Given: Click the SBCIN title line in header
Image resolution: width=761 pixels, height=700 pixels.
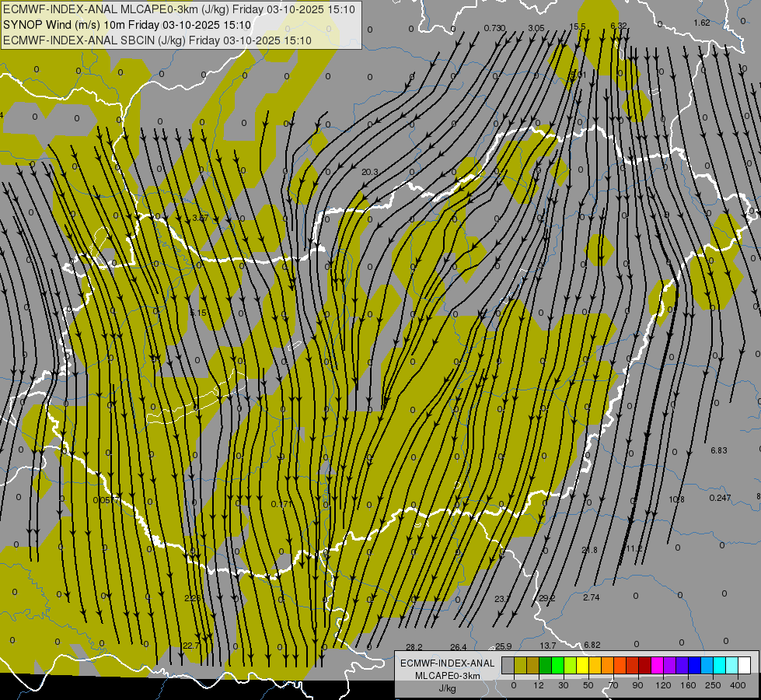Looking at the screenshot, I should click(x=157, y=40).
